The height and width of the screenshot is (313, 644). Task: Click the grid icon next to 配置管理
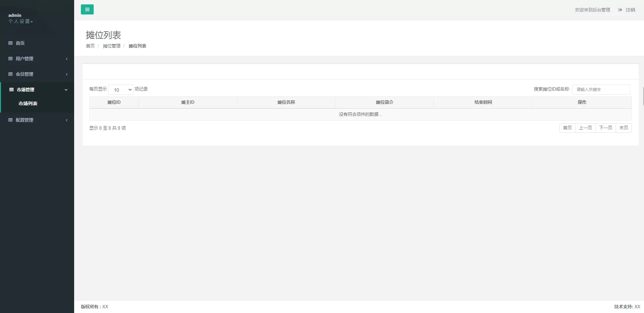pos(10,120)
